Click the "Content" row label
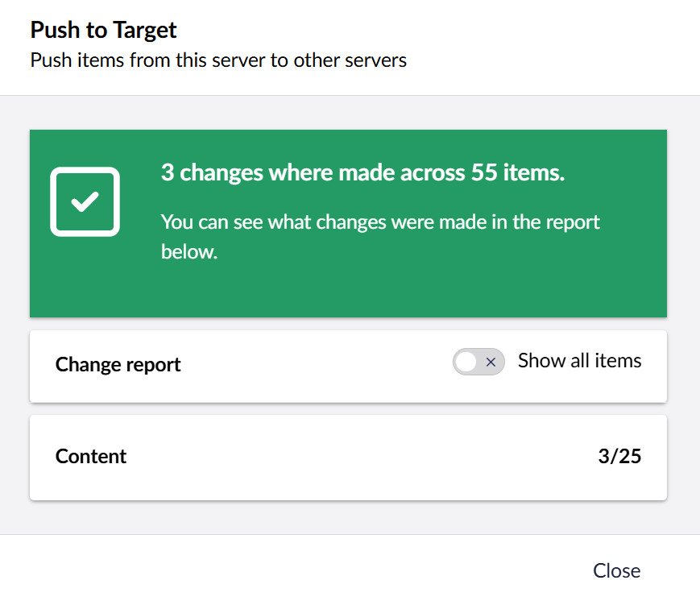700x609 pixels. [91, 457]
